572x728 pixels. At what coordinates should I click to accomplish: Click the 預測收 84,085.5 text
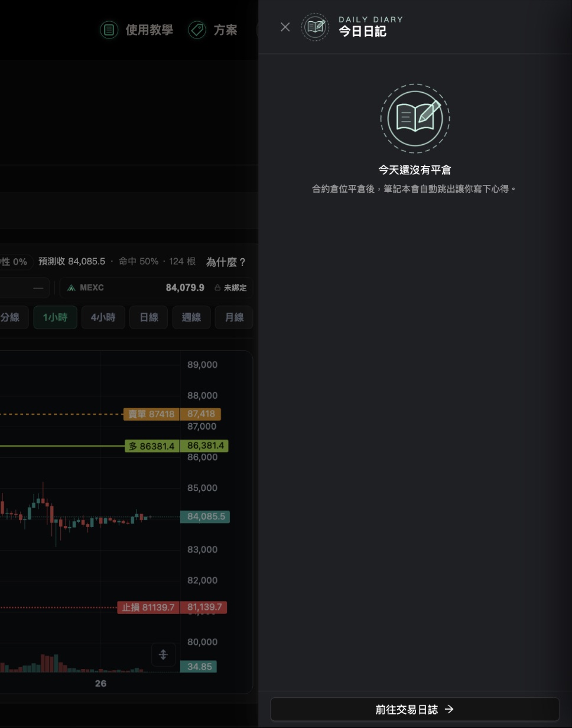tap(71, 261)
